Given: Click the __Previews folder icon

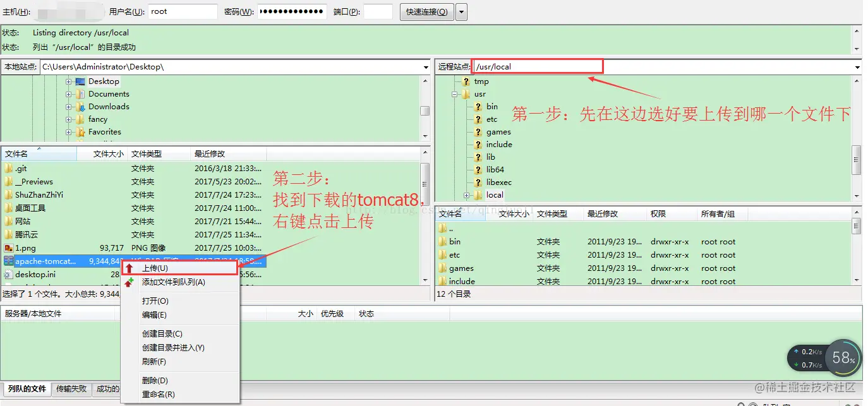Looking at the screenshot, I should [8, 182].
